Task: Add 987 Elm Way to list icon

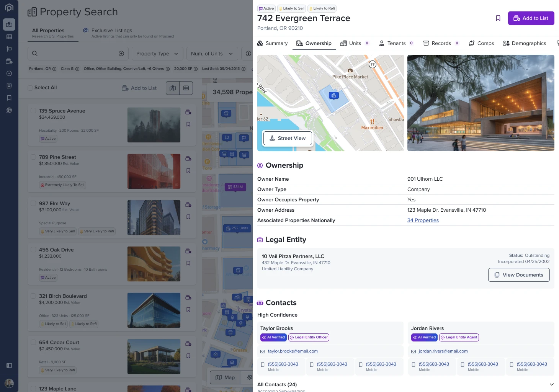Action: (x=188, y=205)
